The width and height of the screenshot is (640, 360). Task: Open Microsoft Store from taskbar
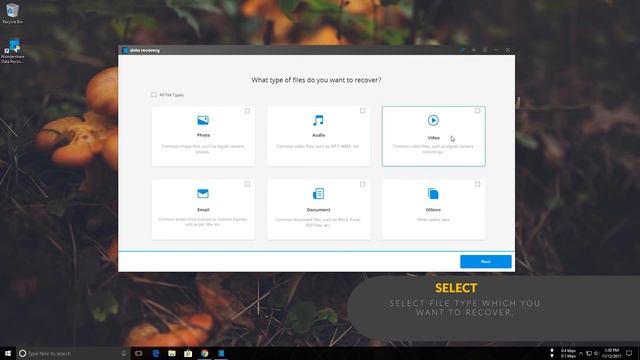(188, 353)
